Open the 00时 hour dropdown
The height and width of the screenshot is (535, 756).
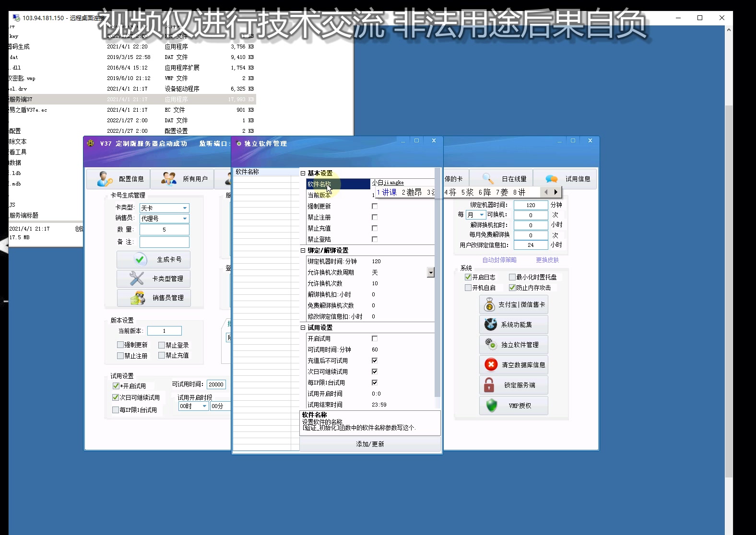[204, 406]
